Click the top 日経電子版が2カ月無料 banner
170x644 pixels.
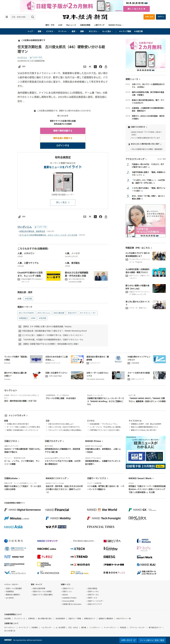click(x=85, y=6)
